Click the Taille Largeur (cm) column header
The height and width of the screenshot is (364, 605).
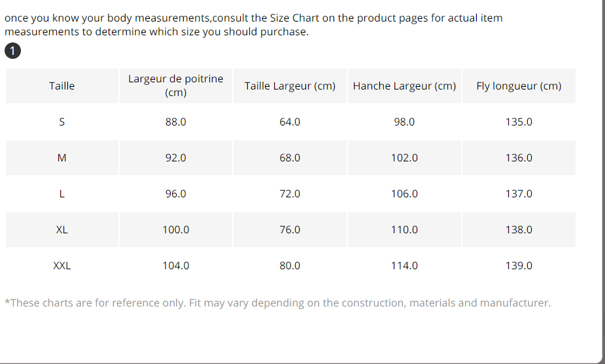pos(290,86)
